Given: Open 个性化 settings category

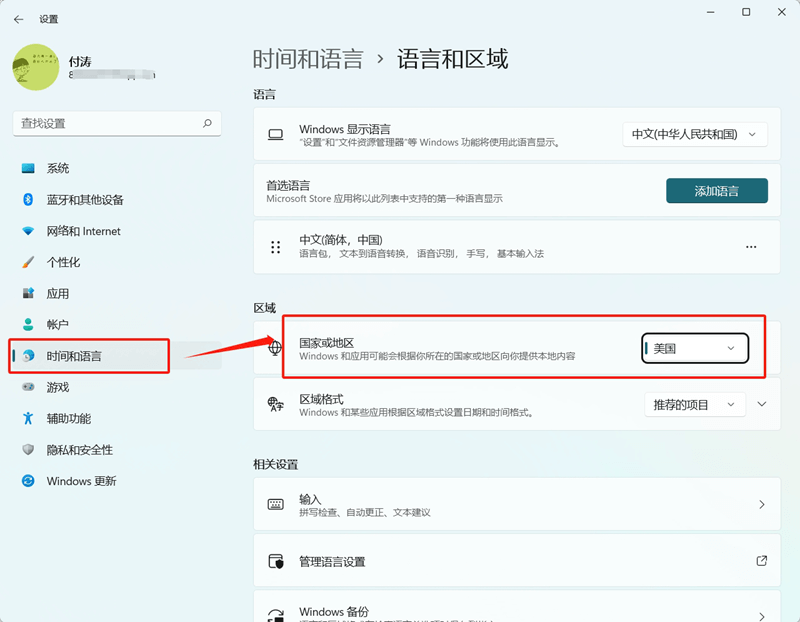Looking at the screenshot, I should [117, 262].
